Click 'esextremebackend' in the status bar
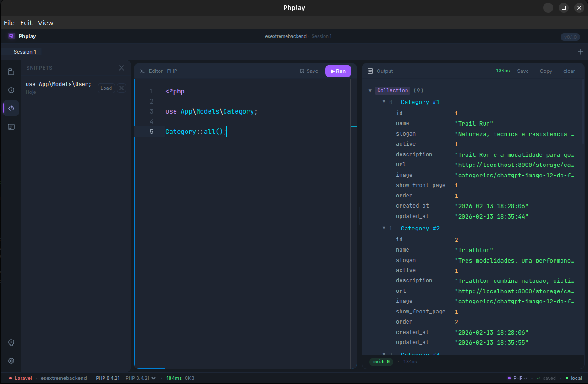588x384 pixels. (64, 378)
